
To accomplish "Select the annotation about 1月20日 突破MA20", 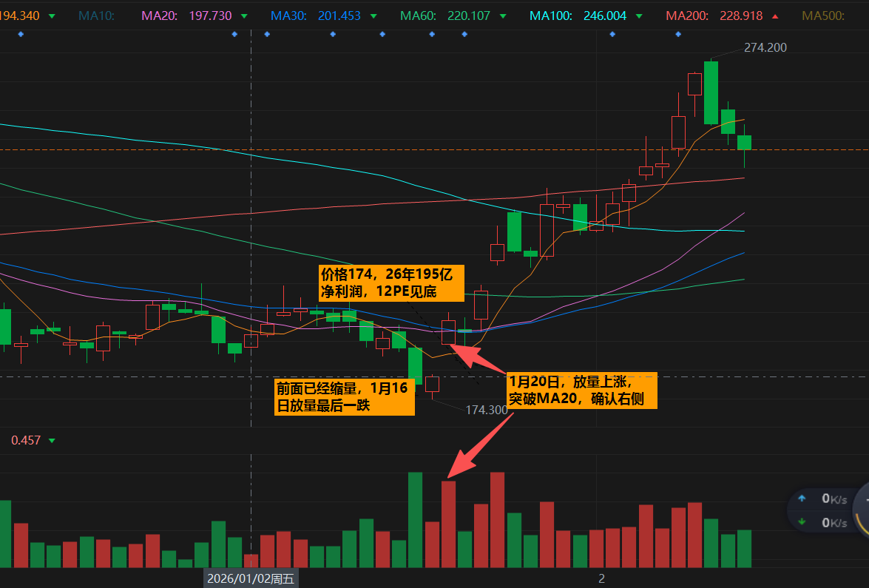I will click(582, 391).
